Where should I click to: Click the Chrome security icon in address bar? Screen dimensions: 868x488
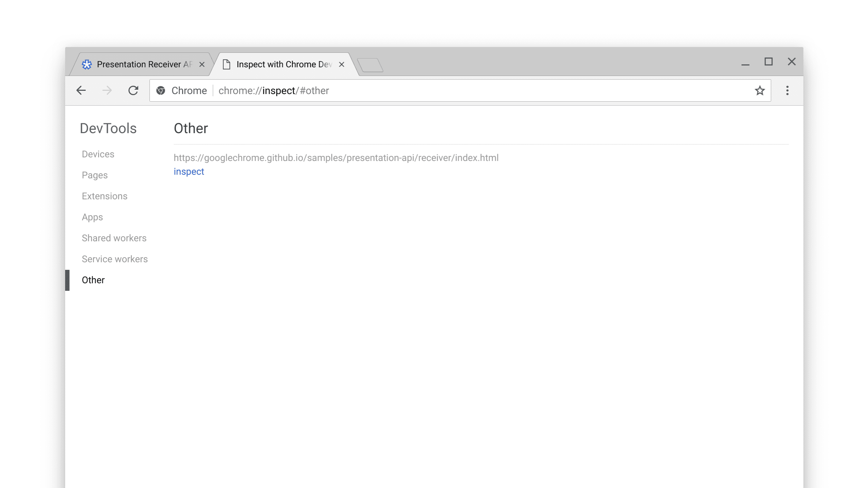pyautogui.click(x=161, y=90)
